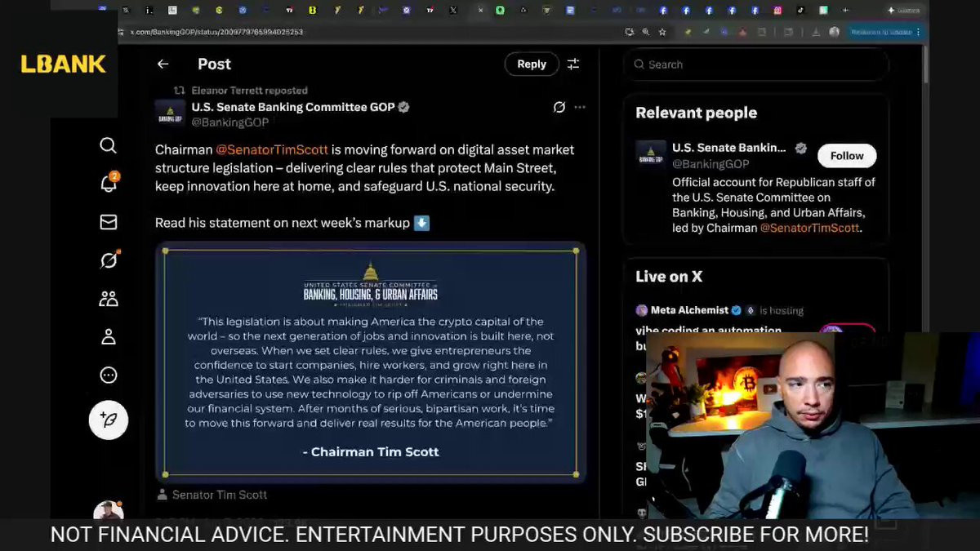Click 'Read his statement on next week's markup'

pyautogui.click(x=283, y=223)
